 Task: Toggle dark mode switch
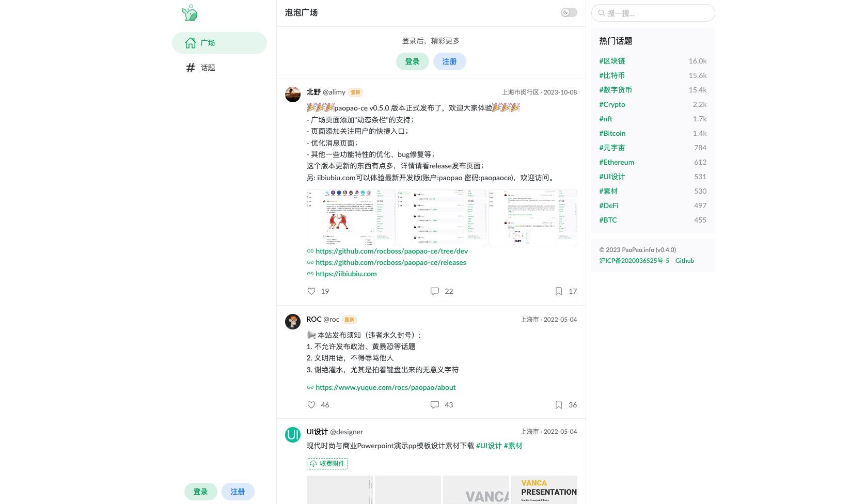tap(569, 12)
